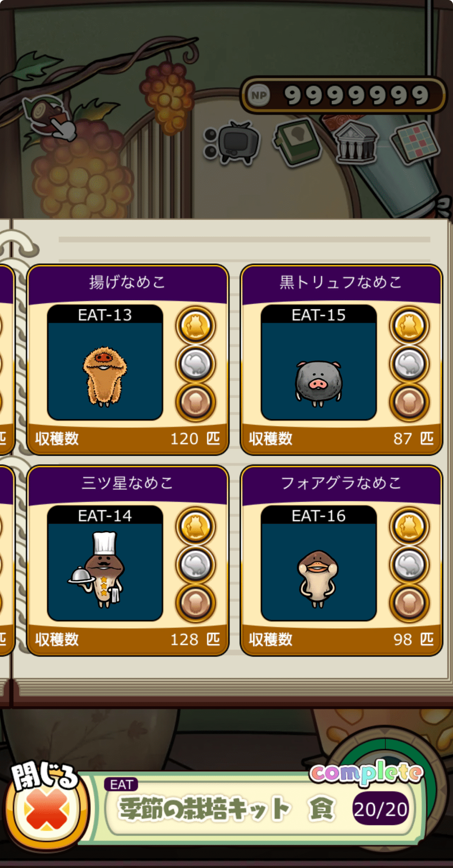Open the green mushroom encyclopedia book icon
This screenshot has width=453, height=868.
coord(297,142)
